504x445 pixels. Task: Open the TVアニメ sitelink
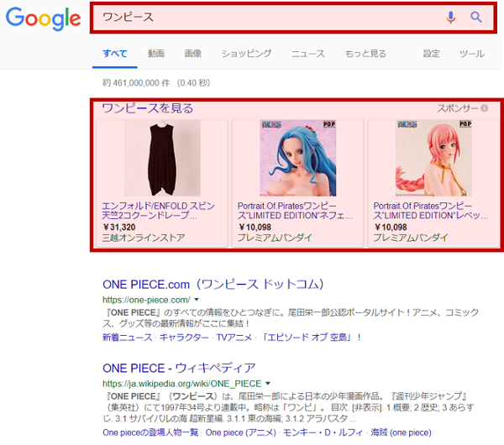point(234,338)
